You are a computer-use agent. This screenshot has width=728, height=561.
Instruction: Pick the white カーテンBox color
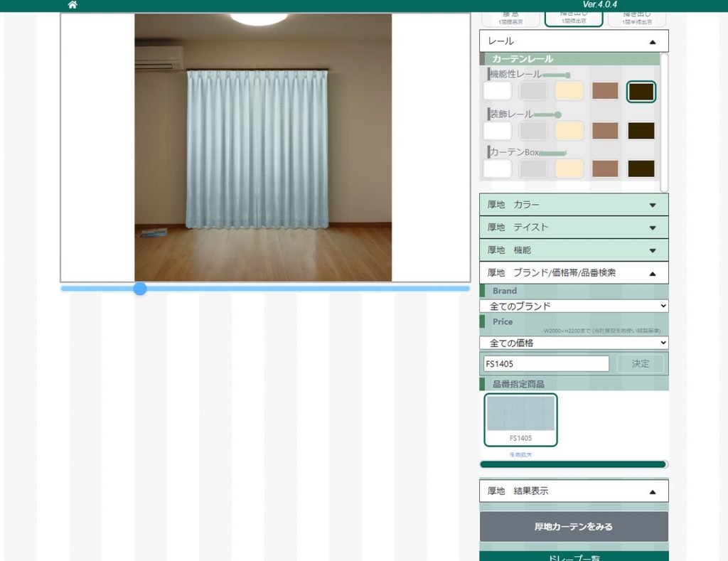pyautogui.click(x=497, y=169)
